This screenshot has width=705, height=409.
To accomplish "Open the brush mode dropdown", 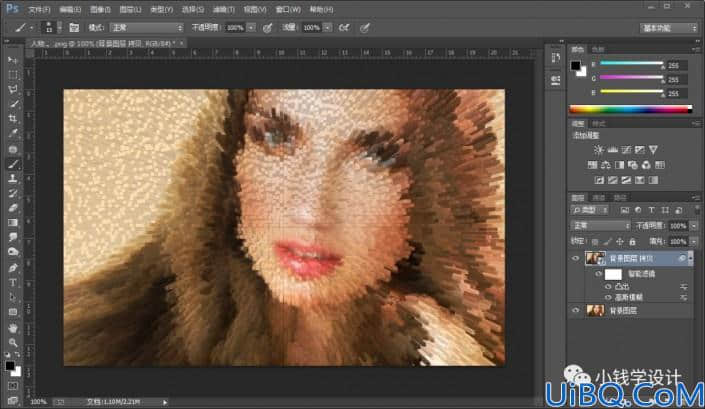I will 147,28.
